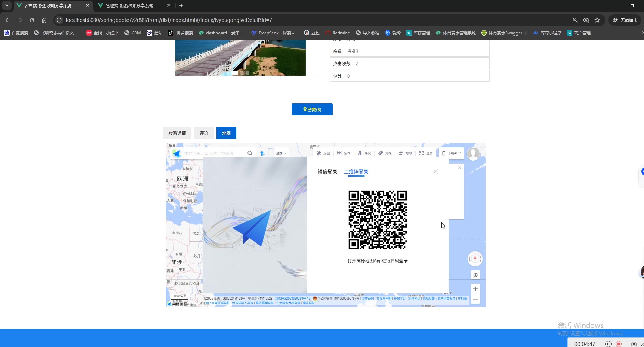The width and height of the screenshot is (644, 347).
Task: Pause the screen recording
Action: [x=608, y=344]
